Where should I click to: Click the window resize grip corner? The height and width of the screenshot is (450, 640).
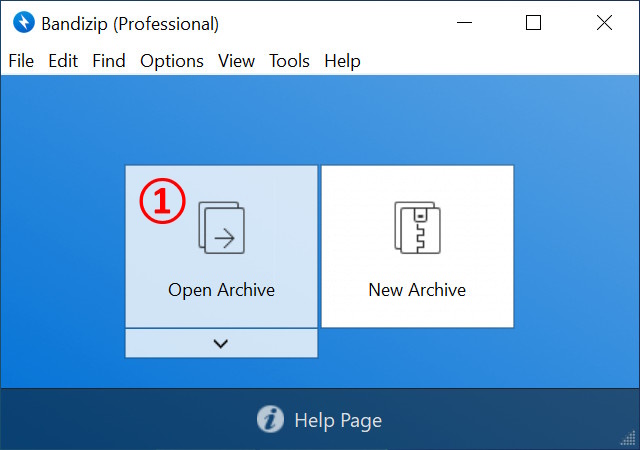[629, 440]
